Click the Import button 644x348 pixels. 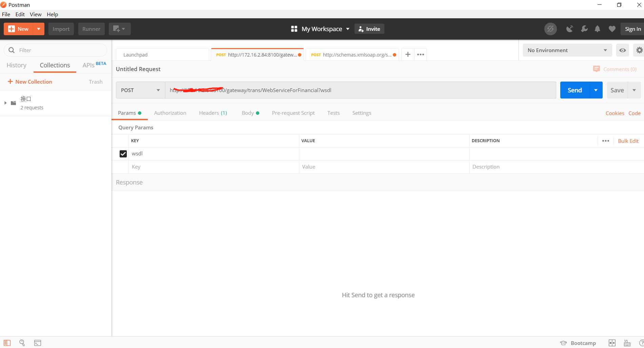[61, 29]
